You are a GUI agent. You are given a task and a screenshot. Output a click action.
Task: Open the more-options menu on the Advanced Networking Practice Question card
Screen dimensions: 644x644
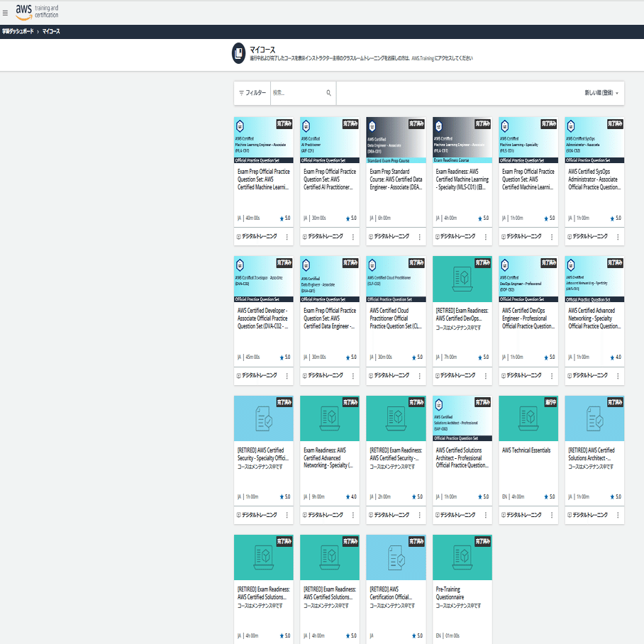click(618, 376)
